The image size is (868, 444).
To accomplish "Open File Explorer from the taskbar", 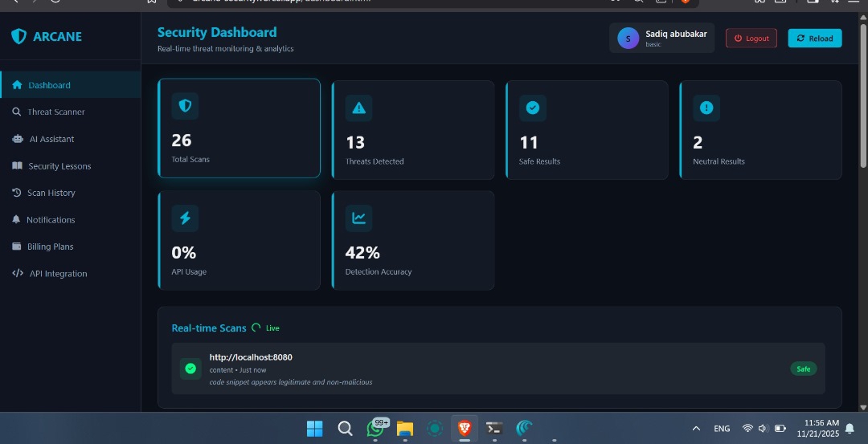I will 405,429.
